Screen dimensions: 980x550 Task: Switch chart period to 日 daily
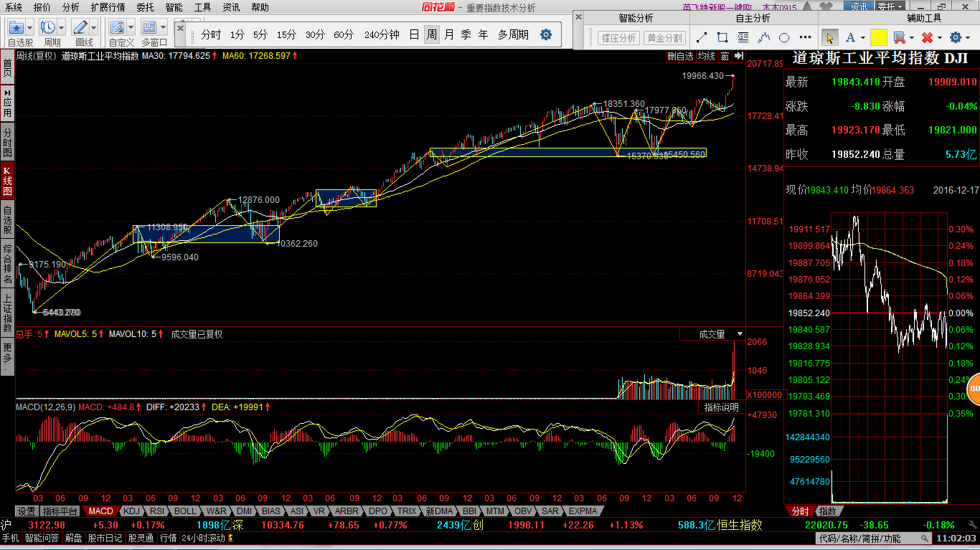(414, 34)
